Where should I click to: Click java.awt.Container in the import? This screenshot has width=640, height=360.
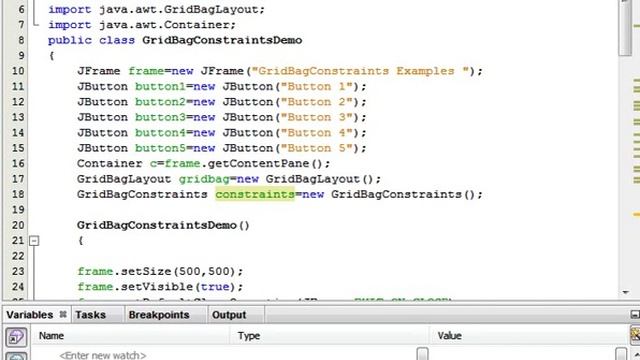click(164, 25)
